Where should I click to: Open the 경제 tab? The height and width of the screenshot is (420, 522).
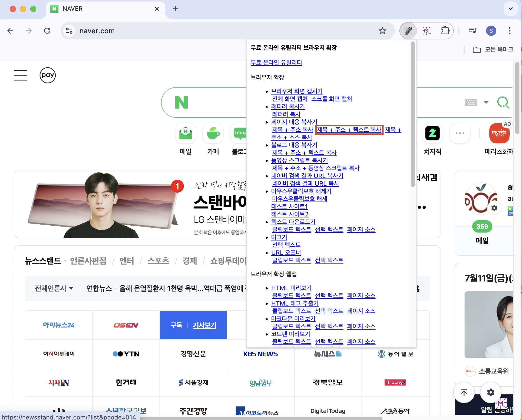coord(189,261)
